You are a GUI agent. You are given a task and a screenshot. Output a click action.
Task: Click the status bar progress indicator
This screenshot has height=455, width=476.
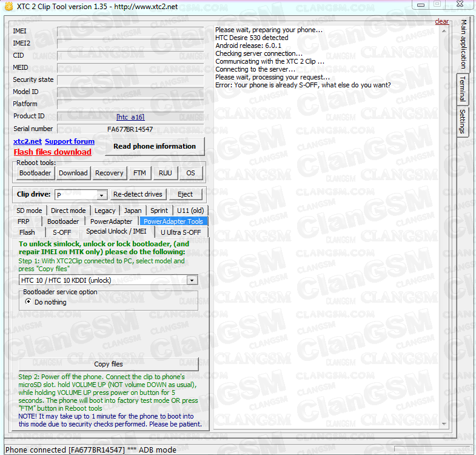coord(433,449)
